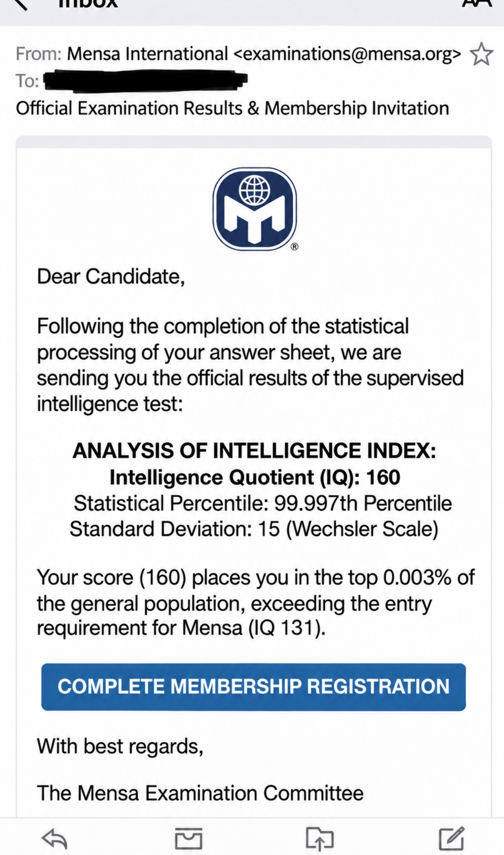
Task: Archive the email with the tray icon
Action: 188,838
